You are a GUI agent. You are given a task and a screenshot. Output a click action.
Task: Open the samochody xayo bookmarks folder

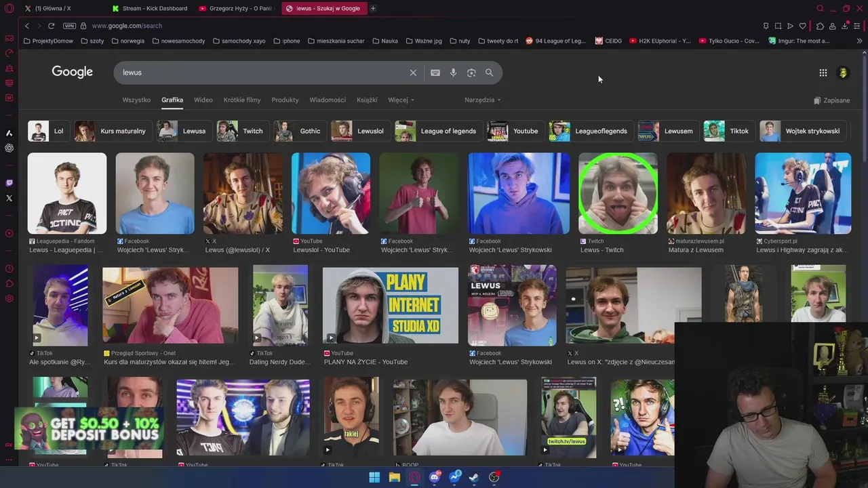[x=239, y=41]
